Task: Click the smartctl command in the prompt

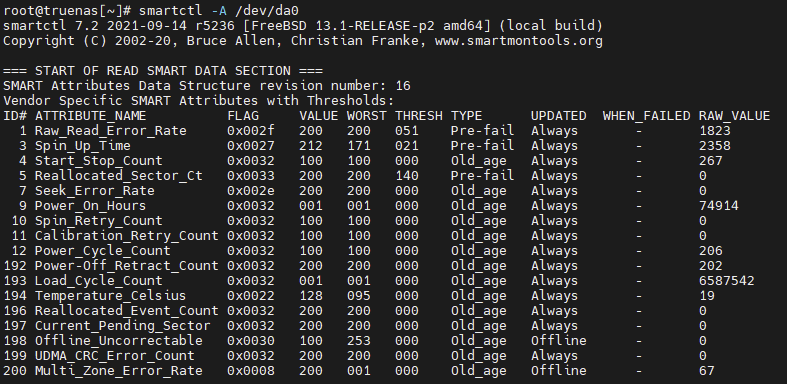Action: [171, 11]
